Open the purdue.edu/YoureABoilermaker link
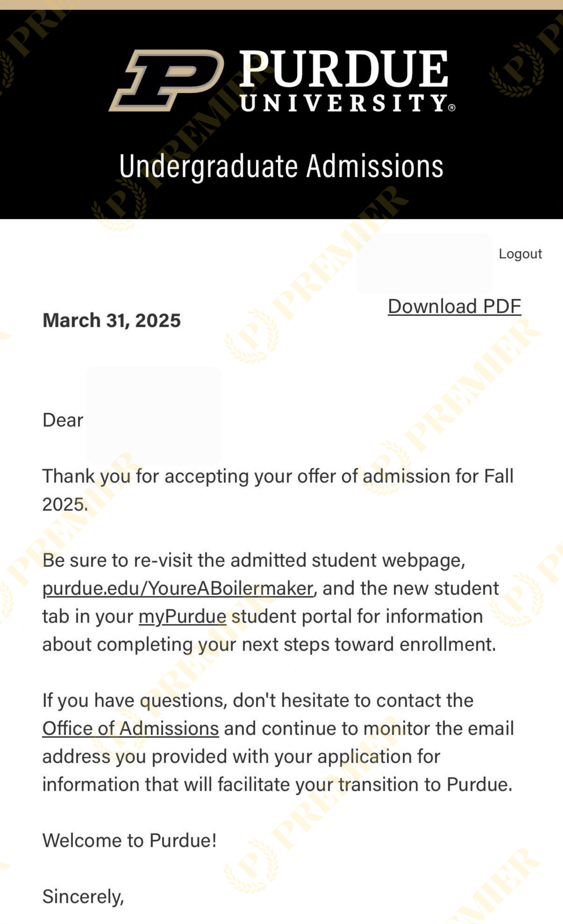The image size is (563, 924). point(178,588)
